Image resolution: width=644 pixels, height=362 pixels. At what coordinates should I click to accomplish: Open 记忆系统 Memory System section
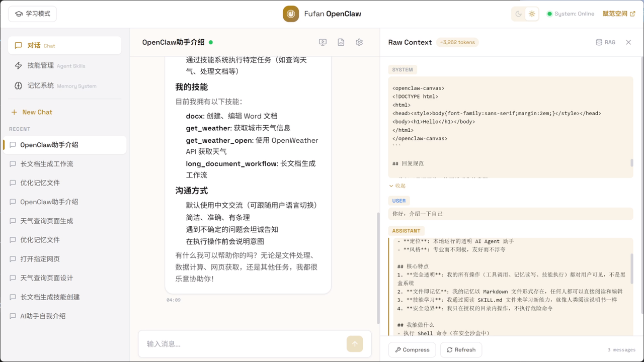64,85
